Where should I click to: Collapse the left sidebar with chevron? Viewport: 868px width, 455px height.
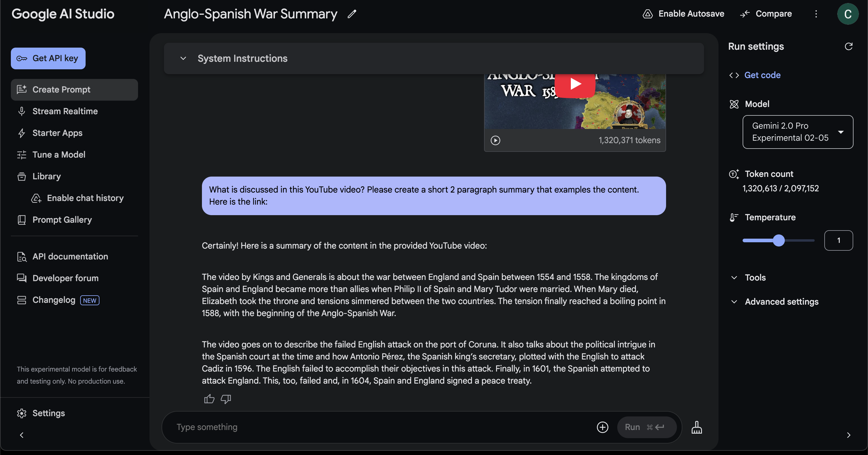[x=22, y=435]
